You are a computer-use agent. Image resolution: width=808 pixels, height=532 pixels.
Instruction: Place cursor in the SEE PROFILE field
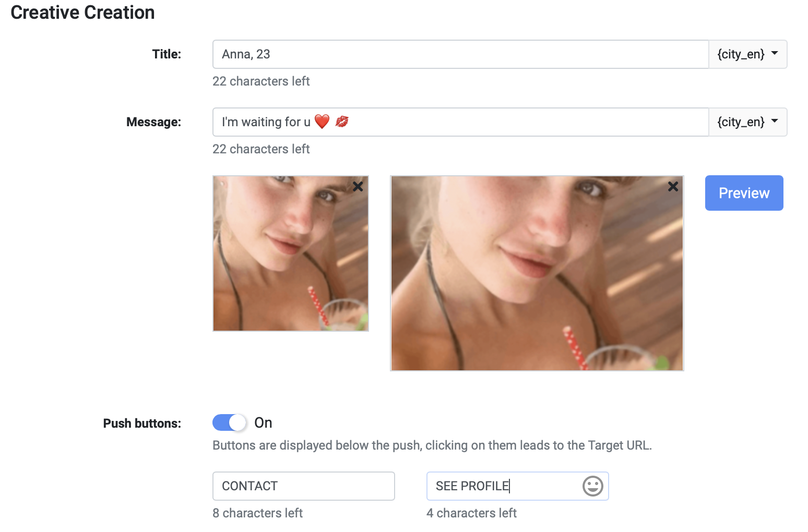[x=501, y=486]
